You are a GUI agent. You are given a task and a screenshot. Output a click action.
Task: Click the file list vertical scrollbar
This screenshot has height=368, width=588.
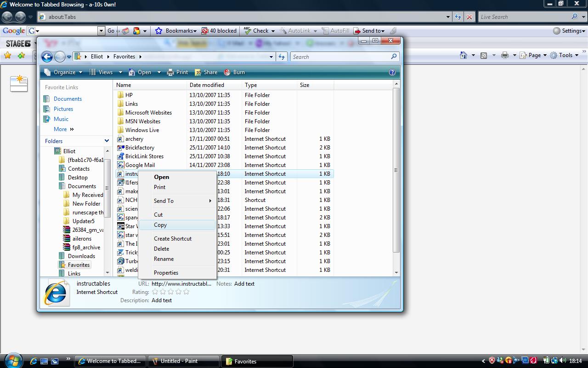point(396,170)
